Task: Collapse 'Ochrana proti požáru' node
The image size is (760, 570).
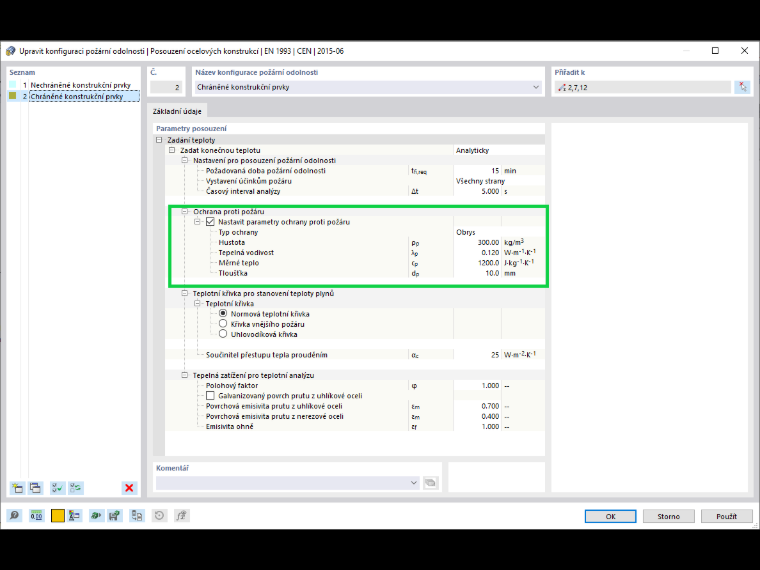Action: [x=185, y=211]
